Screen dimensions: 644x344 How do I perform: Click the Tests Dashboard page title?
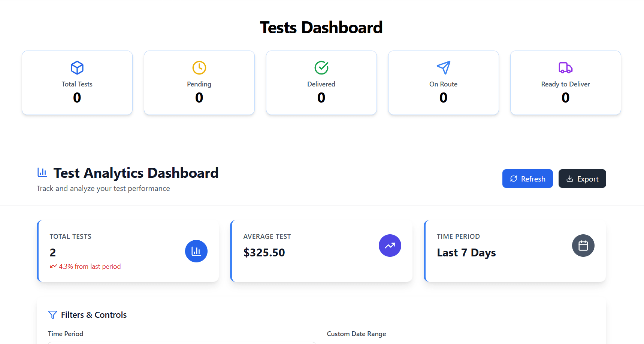tap(321, 28)
